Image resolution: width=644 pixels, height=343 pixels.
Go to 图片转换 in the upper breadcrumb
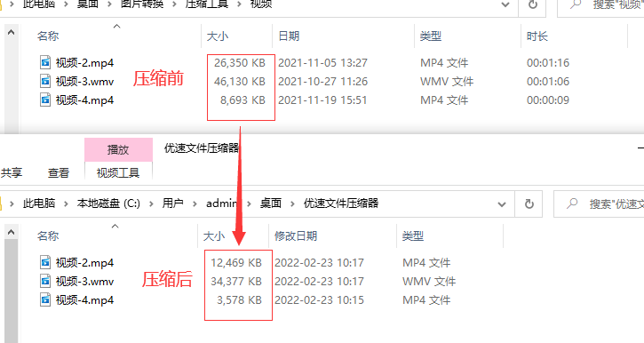pos(142,4)
